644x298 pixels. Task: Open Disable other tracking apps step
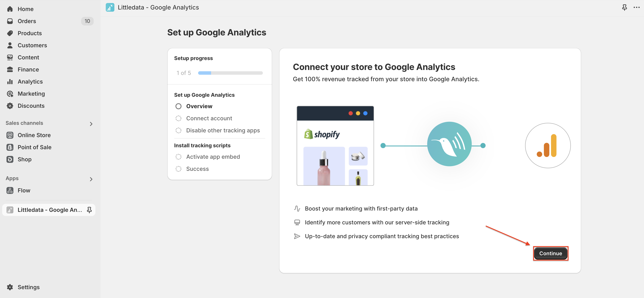223,130
